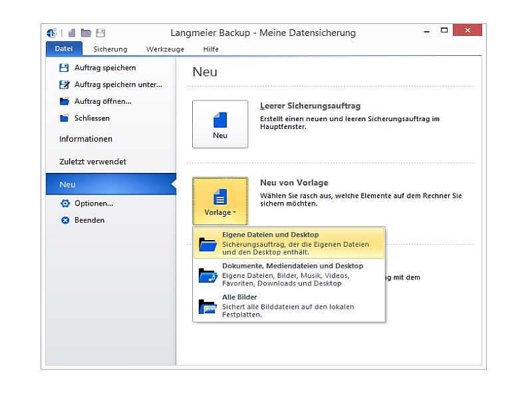Choose Beenden to exit
The height and width of the screenshot is (399, 532).
[89, 220]
